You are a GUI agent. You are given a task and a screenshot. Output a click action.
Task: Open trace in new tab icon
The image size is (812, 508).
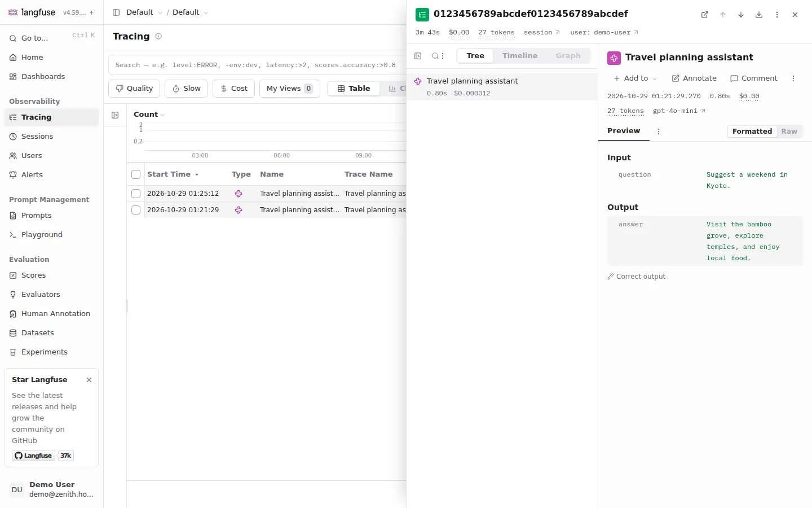pyautogui.click(x=705, y=15)
